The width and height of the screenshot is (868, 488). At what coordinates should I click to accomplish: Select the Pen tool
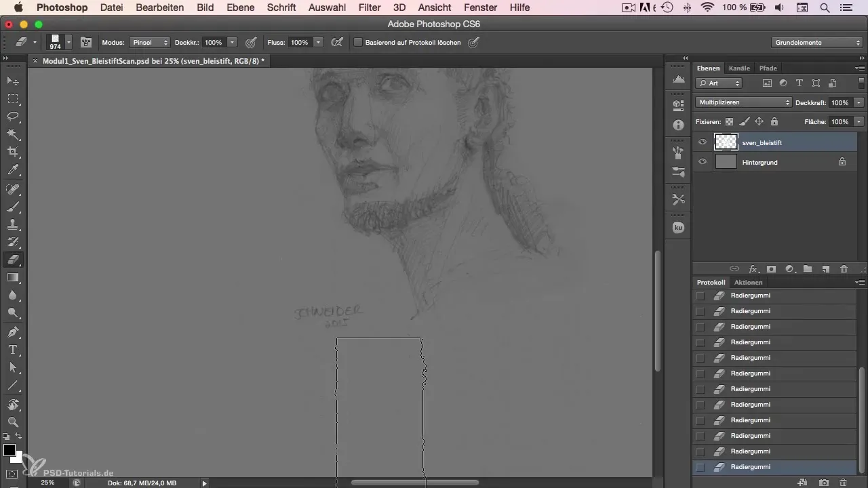13,332
